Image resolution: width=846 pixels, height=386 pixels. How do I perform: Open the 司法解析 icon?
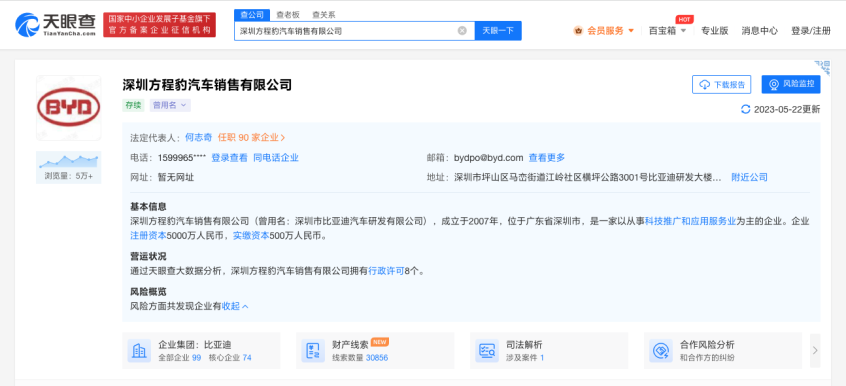coord(487,351)
